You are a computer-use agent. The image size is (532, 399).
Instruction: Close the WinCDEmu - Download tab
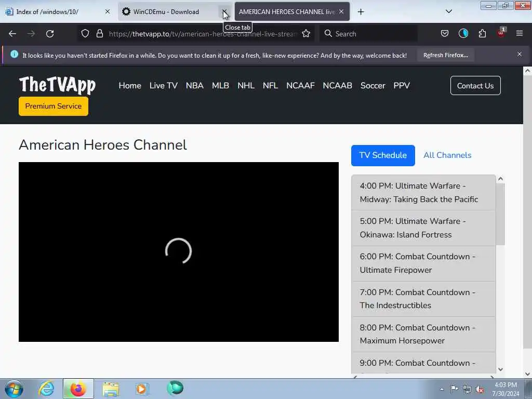click(224, 12)
